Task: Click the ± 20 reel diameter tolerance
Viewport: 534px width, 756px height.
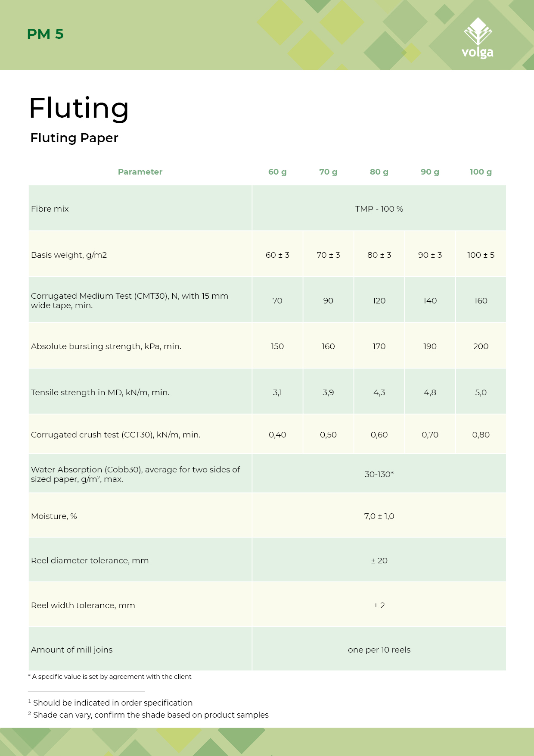Action: pos(379,560)
